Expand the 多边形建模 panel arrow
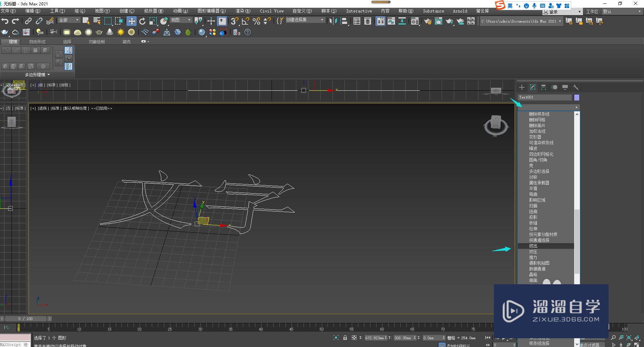The height and width of the screenshot is (347, 644). pos(49,75)
